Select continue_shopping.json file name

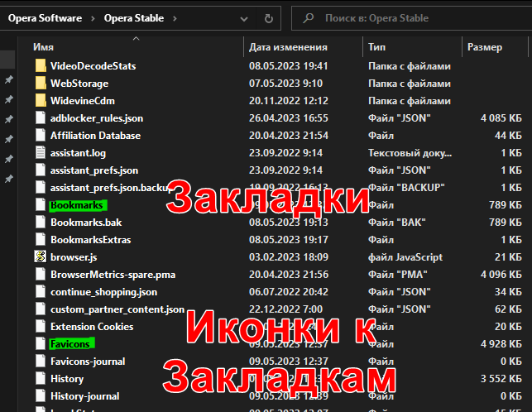(103, 292)
